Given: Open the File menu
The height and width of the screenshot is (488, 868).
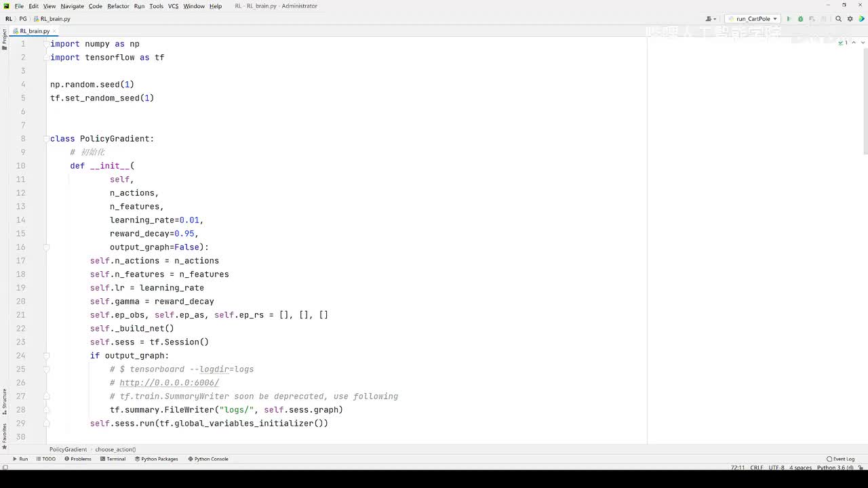Looking at the screenshot, I should (x=19, y=6).
